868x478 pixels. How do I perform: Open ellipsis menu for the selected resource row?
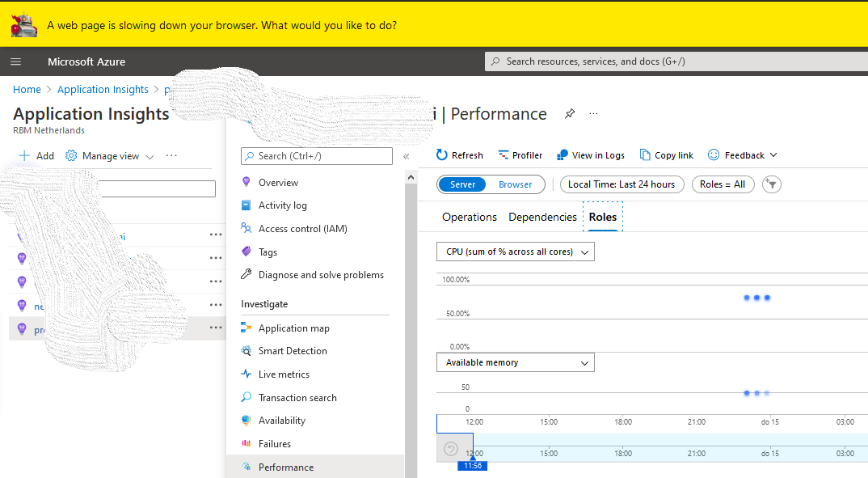tap(216, 328)
